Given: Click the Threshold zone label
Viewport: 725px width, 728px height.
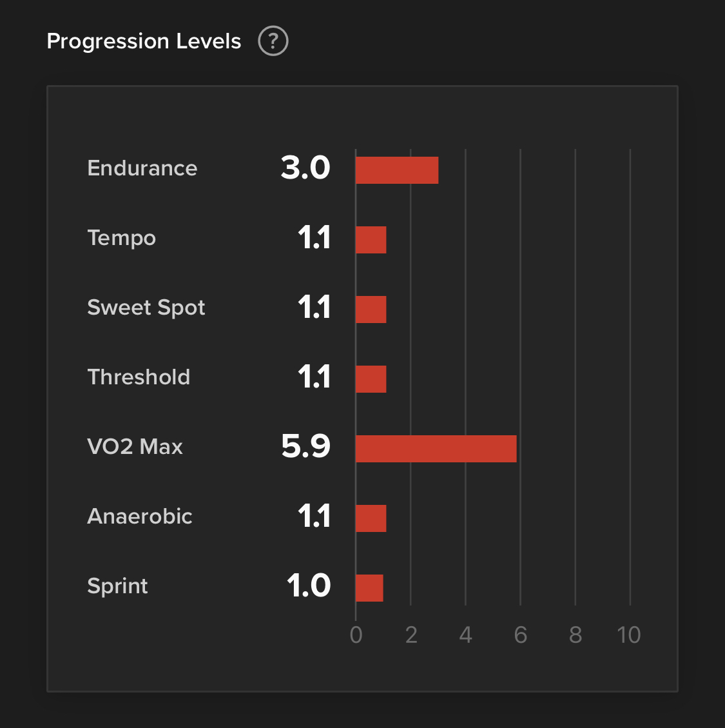Looking at the screenshot, I should (x=139, y=377).
